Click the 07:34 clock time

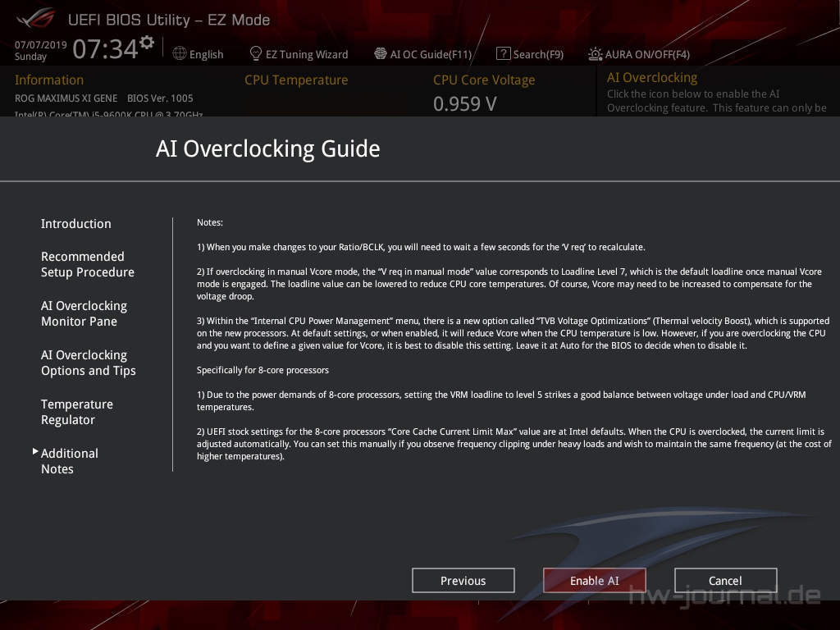(x=106, y=49)
